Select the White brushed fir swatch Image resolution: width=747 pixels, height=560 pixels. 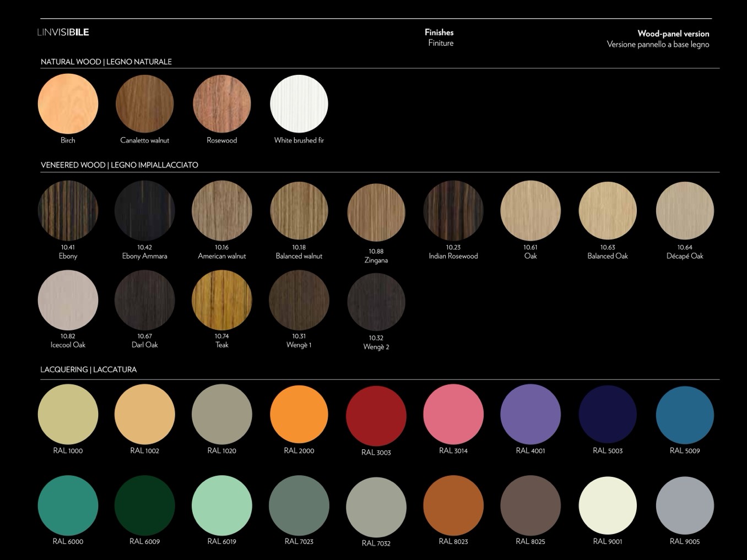pyautogui.click(x=299, y=104)
